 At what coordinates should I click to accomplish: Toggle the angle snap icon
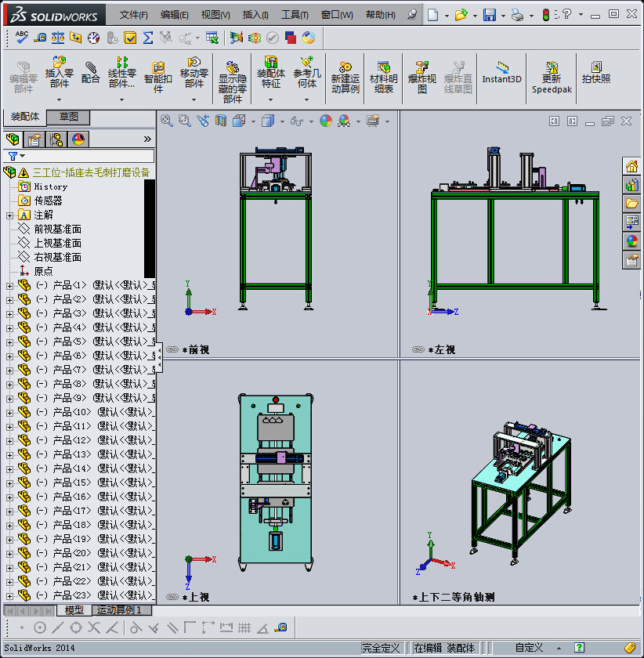262,627
